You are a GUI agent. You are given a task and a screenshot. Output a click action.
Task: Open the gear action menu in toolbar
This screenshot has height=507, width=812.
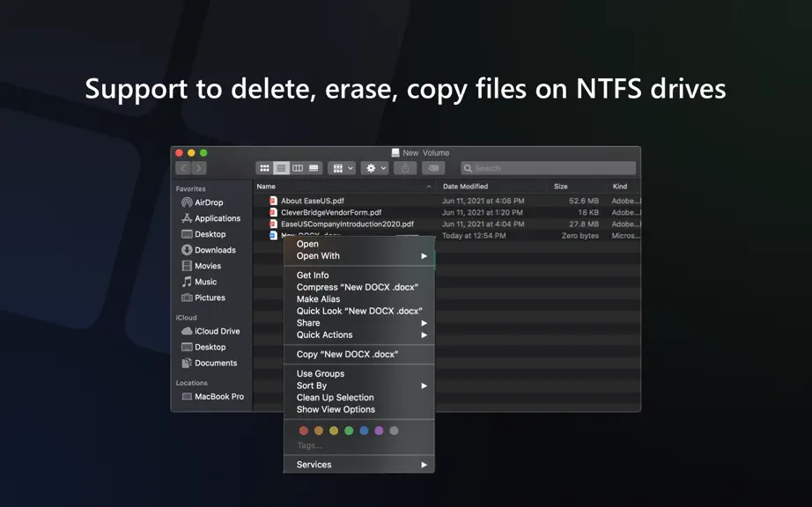point(375,168)
